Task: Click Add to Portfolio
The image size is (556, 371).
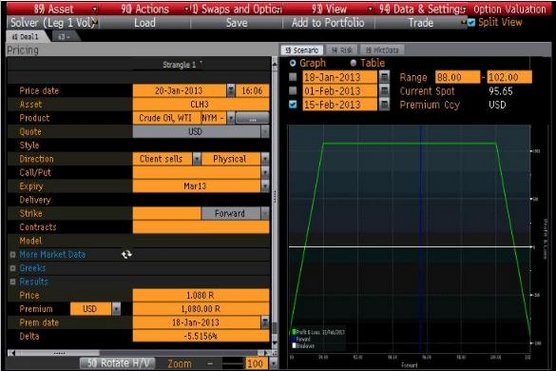Action: point(328,23)
